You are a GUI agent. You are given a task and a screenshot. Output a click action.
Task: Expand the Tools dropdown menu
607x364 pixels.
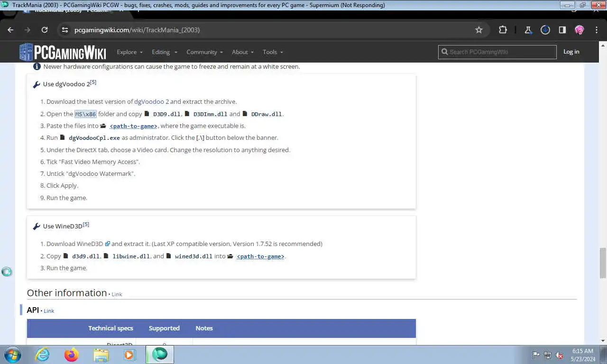pos(273,52)
